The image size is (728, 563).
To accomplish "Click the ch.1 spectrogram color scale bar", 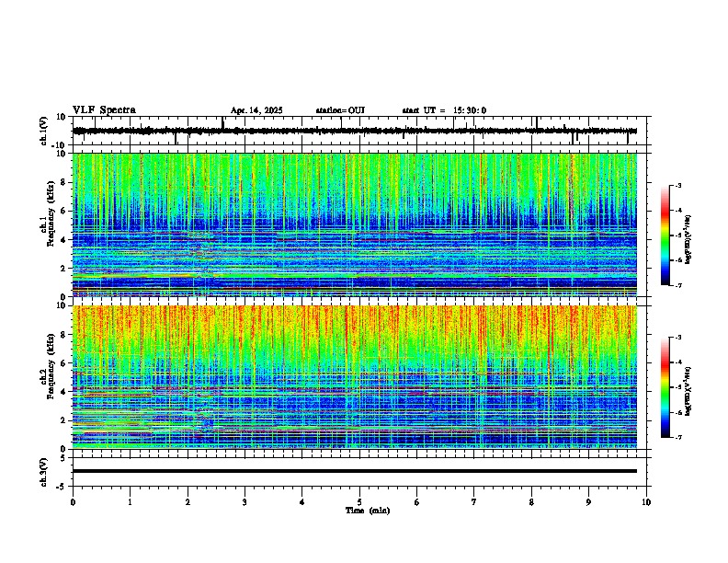I will [665, 236].
